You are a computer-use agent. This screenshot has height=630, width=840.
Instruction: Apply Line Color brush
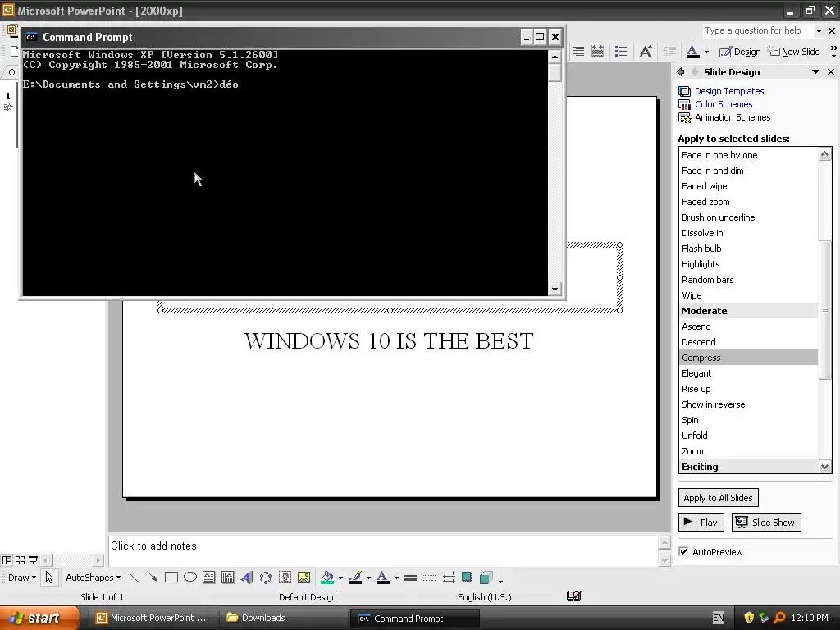coord(355,577)
